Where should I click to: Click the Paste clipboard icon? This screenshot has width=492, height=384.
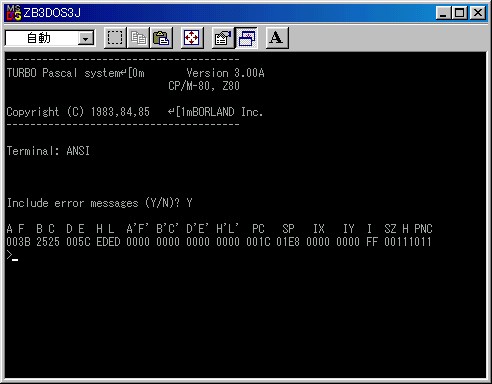pyautogui.click(x=161, y=38)
